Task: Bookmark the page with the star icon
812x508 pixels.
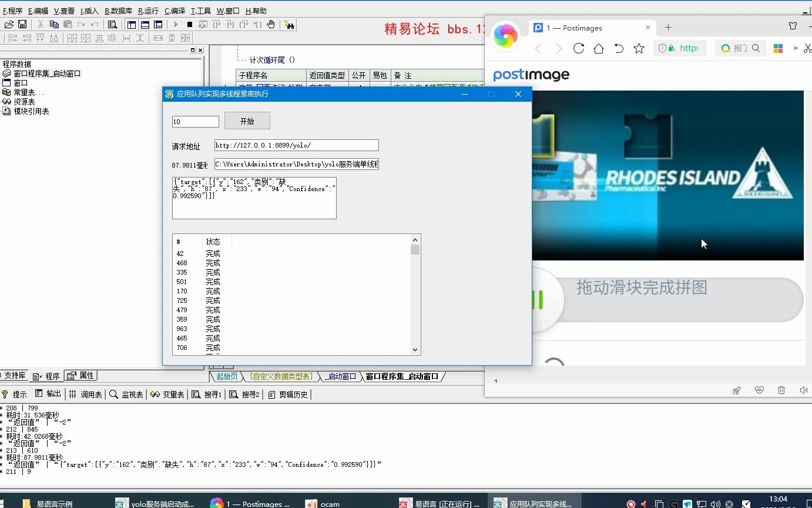Action: (x=639, y=48)
